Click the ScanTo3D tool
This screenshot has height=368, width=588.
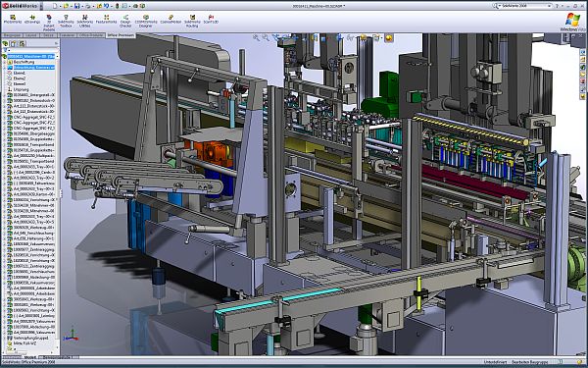click(x=211, y=20)
